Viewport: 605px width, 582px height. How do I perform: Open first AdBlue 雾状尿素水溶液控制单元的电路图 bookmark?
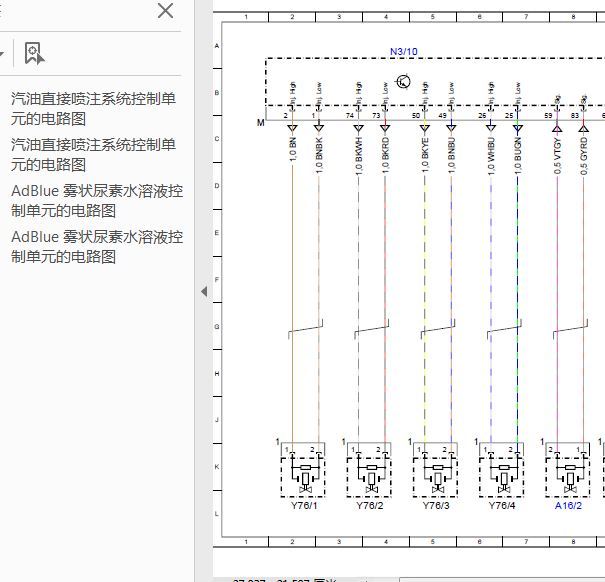97,201
